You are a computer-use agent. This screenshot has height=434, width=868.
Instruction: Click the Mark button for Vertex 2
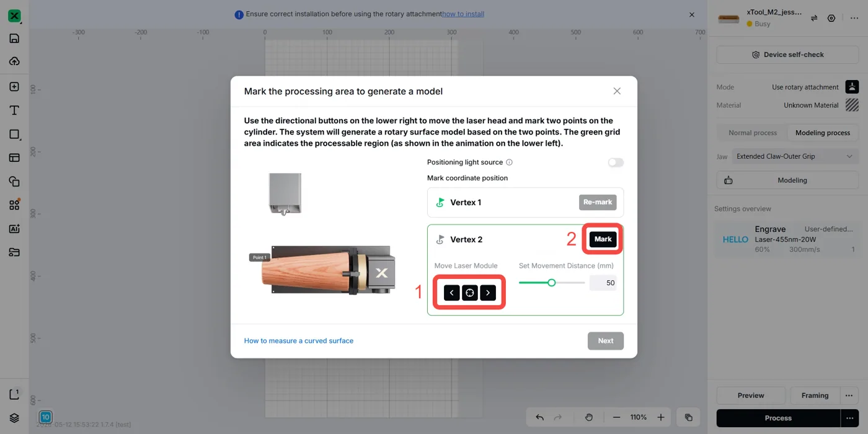[x=603, y=239]
